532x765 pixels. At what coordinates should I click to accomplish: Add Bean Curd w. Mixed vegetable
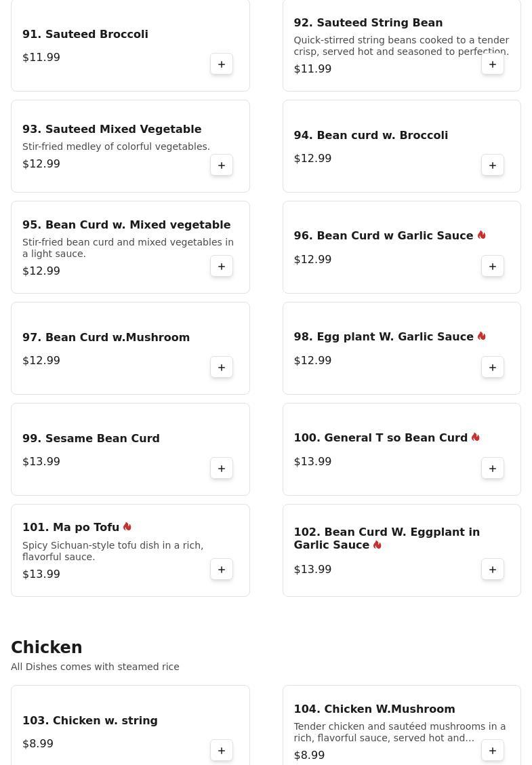pyautogui.click(x=222, y=267)
